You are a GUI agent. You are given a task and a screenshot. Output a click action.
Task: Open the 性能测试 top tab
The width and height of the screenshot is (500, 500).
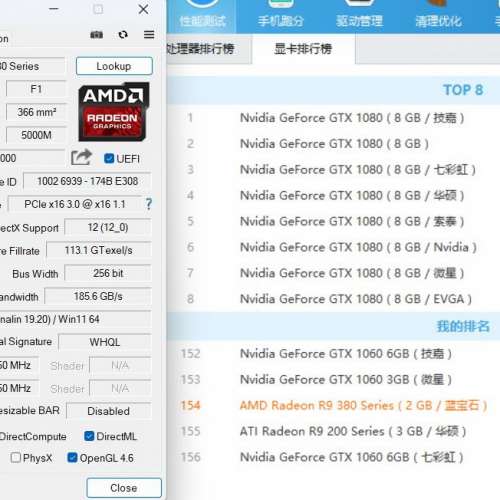[x=202, y=17]
